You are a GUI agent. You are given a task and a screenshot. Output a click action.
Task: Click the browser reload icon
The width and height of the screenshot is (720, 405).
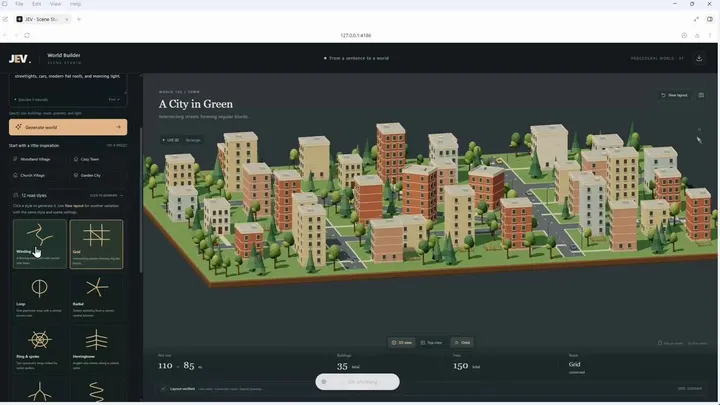pos(27,35)
